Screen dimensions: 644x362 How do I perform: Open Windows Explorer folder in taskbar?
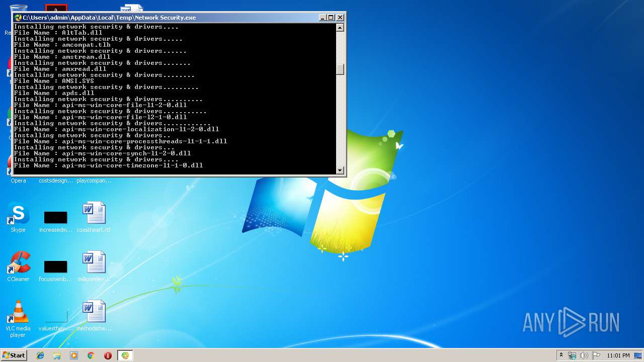pos(57,355)
